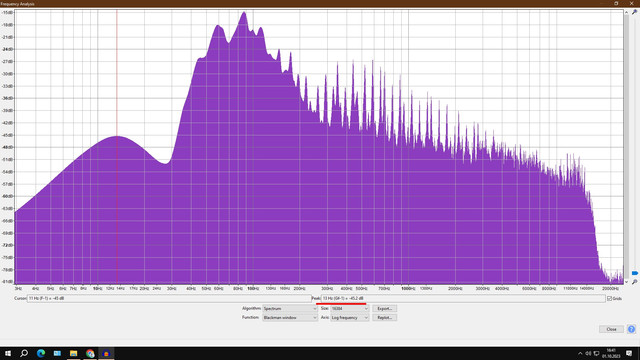Click the zoom-in magnifier above vertical slider
This screenshot has width=640, height=360.
[634, 13]
